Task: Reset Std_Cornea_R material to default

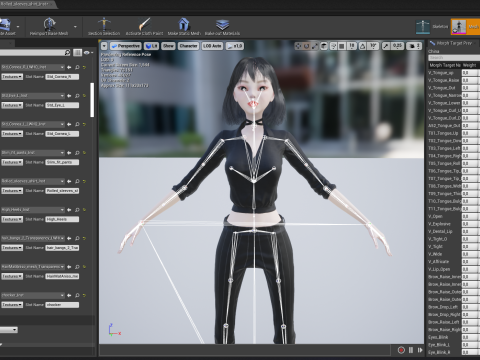Action: click(84, 67)
